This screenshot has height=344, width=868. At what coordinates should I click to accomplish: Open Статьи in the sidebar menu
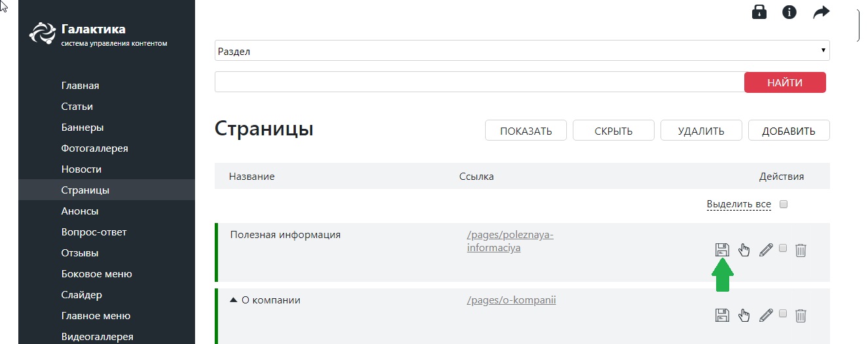[x=77, y=107]
